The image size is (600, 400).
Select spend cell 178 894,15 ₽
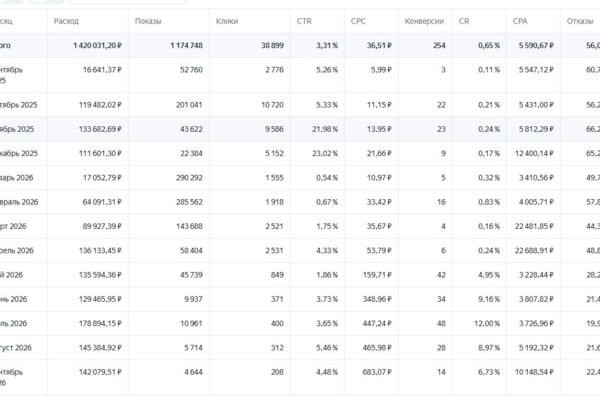point(100,324)
